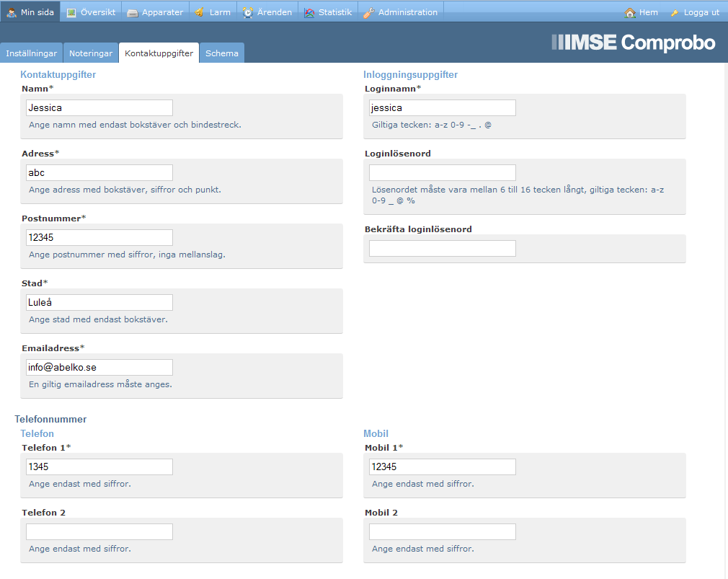Open the Översikt menu item
This screenshot has height=579, width=728.
point(91,12)
